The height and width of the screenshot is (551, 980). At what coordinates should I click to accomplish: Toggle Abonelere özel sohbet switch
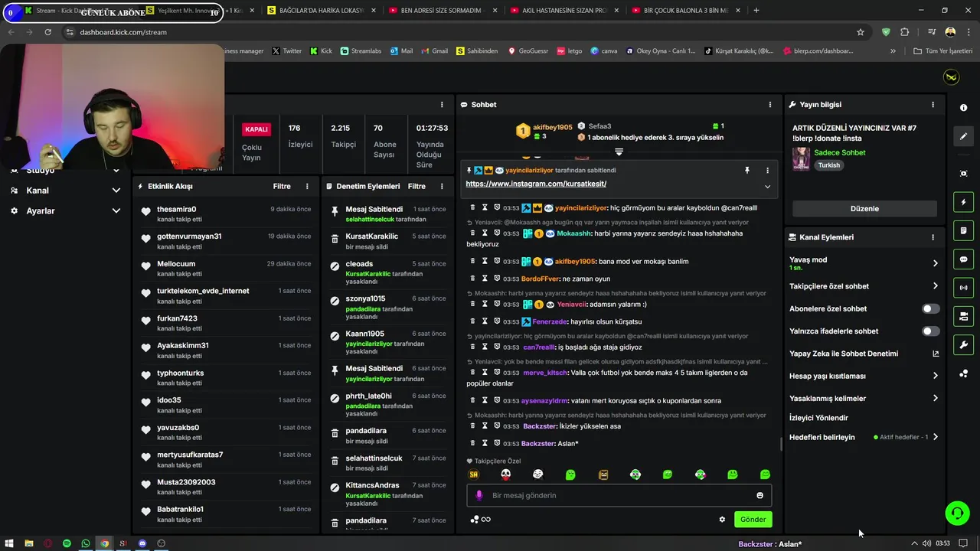point(930,308)
